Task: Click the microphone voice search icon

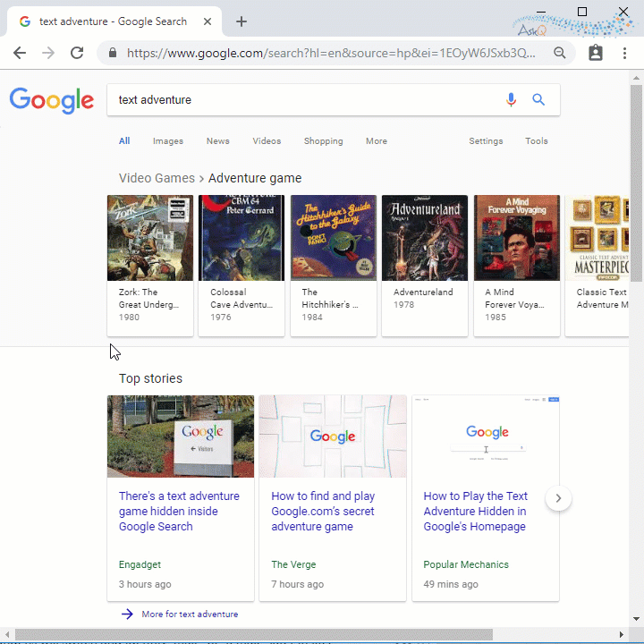Action: coord(511,100)
